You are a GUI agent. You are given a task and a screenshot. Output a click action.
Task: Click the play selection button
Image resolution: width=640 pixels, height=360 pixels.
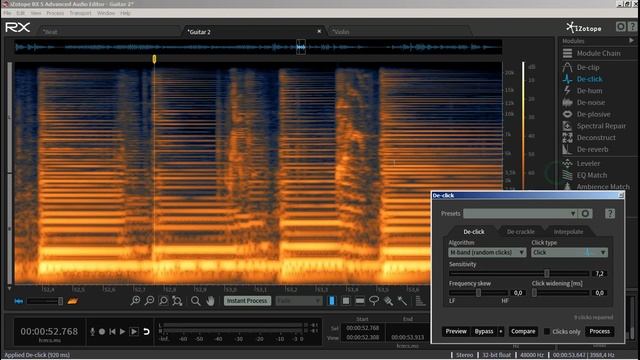tap(134, 332)
